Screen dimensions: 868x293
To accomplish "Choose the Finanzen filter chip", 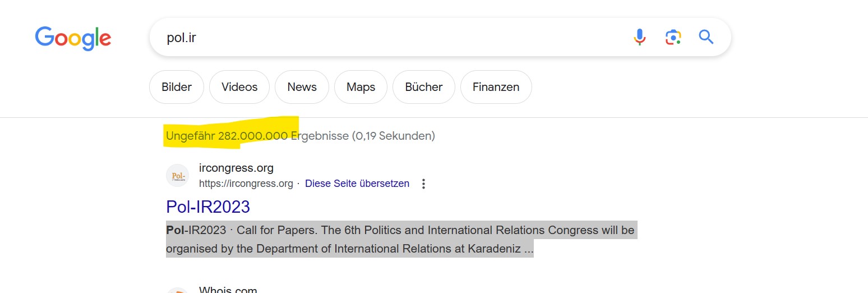I will (x=496, y=87).
